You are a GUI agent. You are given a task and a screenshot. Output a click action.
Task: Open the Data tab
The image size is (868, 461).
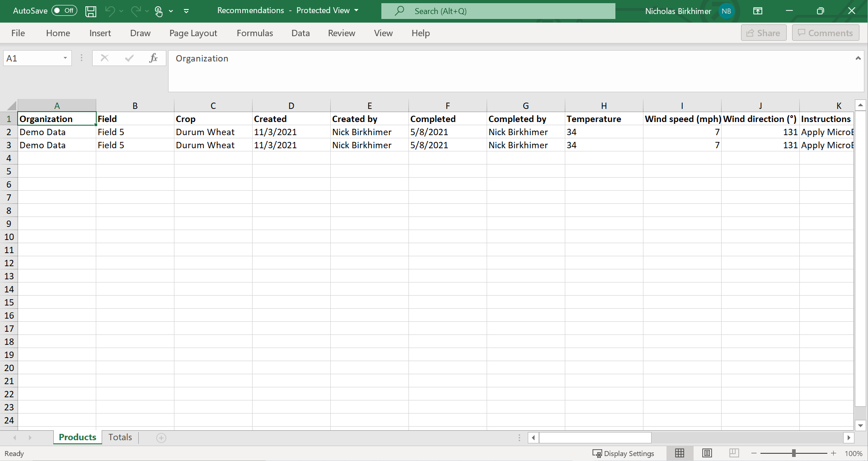click(x=300, y=33)
